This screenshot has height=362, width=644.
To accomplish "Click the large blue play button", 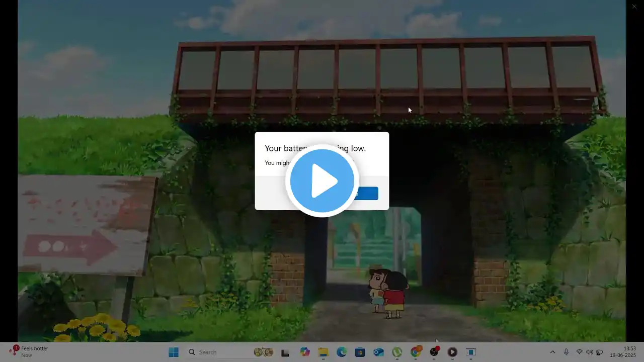I will click(x=322, y=180).
